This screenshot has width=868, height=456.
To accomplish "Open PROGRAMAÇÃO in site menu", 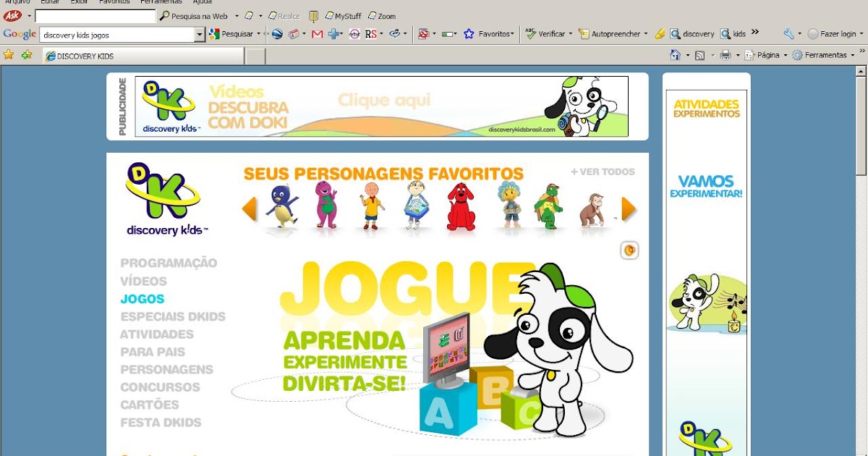I will [169, 263].
